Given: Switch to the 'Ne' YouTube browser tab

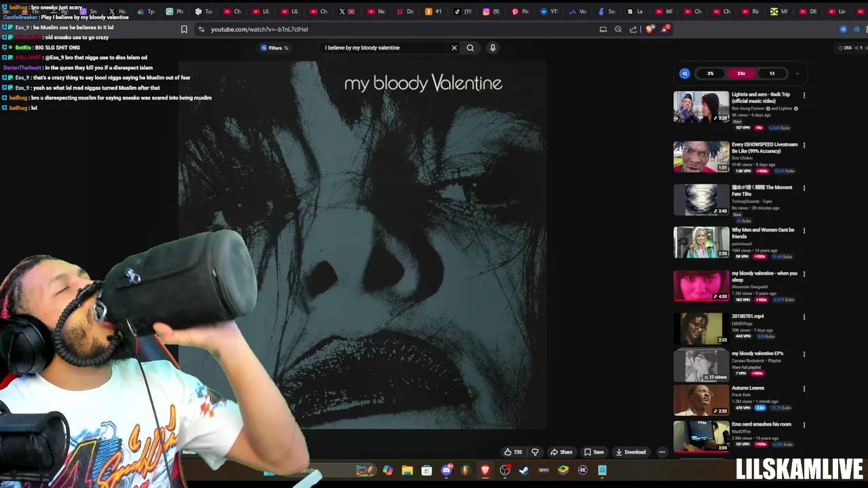Looking at the screenshot, I should pyautogui.click(x=376, y=12).
